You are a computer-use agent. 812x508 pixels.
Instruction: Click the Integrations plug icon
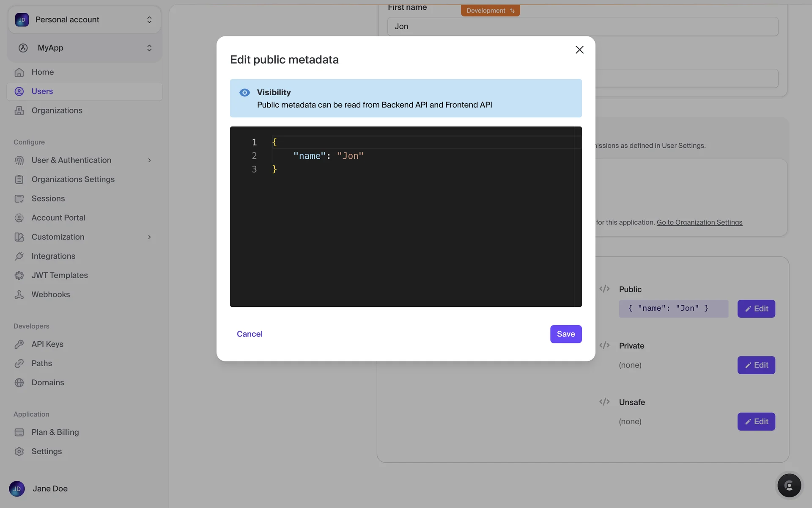point(19,256)
